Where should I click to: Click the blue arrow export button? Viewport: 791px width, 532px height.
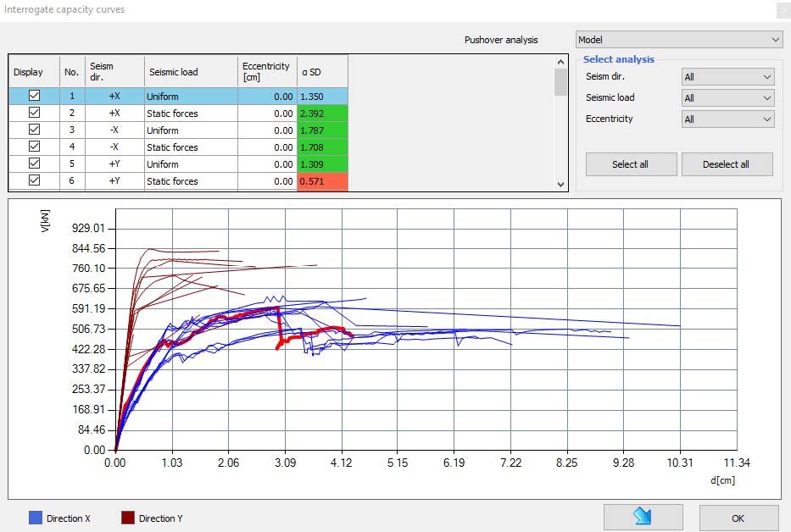pyautogui.click(x=643, y=518)
